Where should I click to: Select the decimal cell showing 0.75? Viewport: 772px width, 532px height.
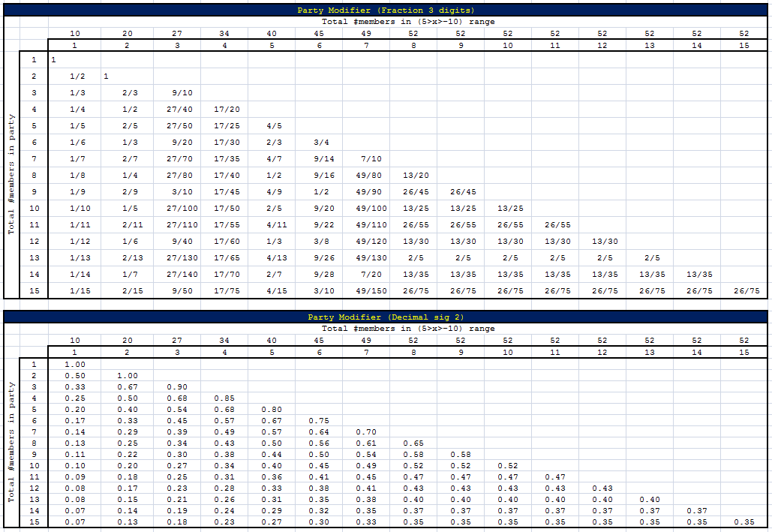click(x=319, y=421)
